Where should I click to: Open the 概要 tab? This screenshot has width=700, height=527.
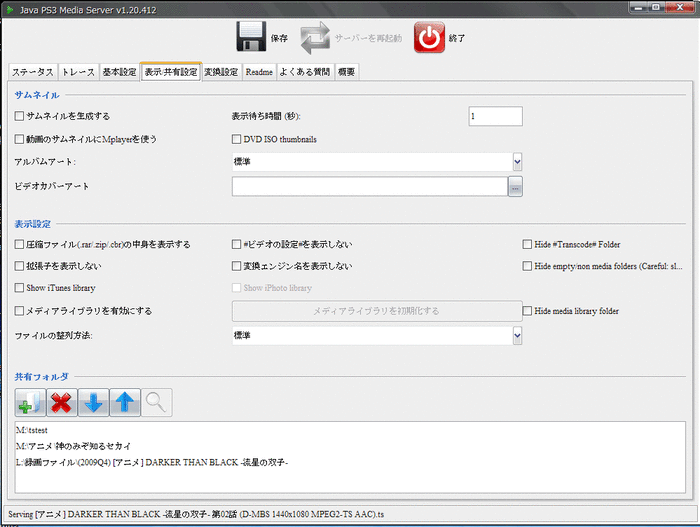(346, 72)
